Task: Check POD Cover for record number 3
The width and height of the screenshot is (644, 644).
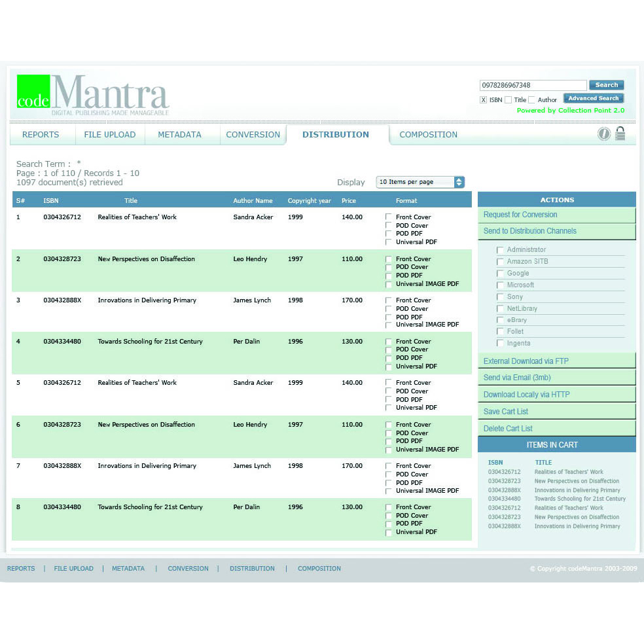Action: coord(388,309)
